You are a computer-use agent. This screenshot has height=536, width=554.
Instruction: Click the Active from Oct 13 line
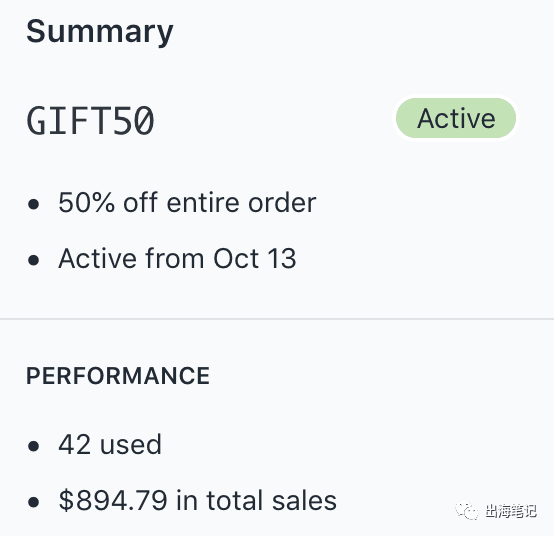(x=177, y=259)
